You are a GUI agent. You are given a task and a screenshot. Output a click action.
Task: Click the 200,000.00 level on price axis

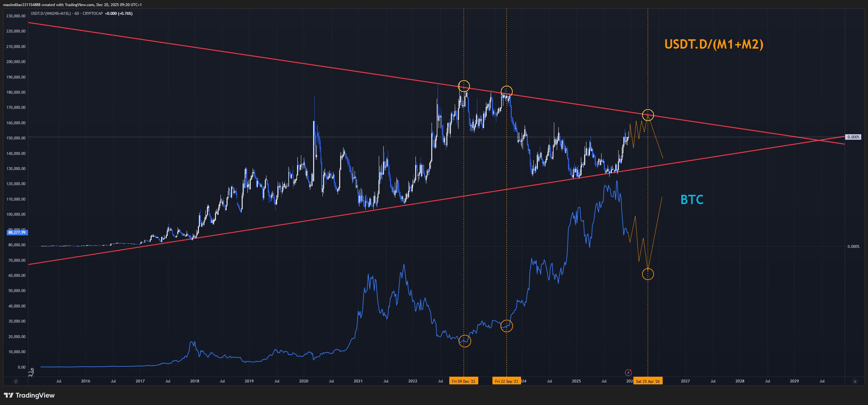click(x=16, y=62)
